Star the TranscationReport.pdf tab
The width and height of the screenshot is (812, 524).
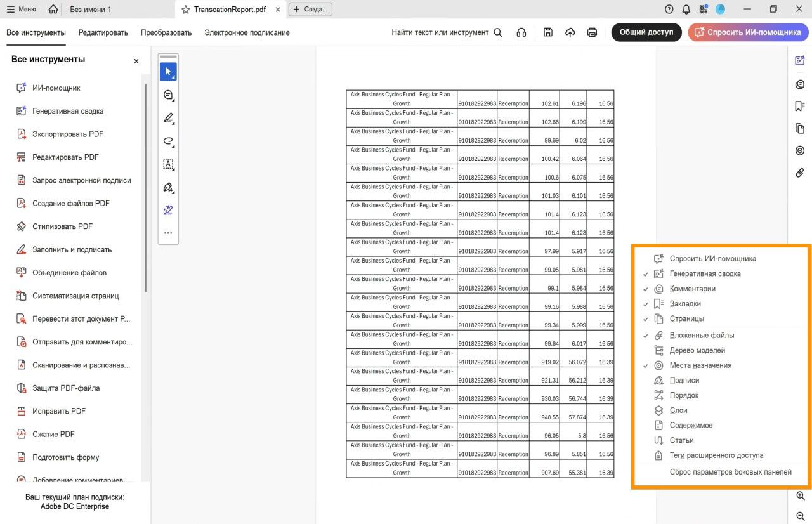(x=186, y=10)
